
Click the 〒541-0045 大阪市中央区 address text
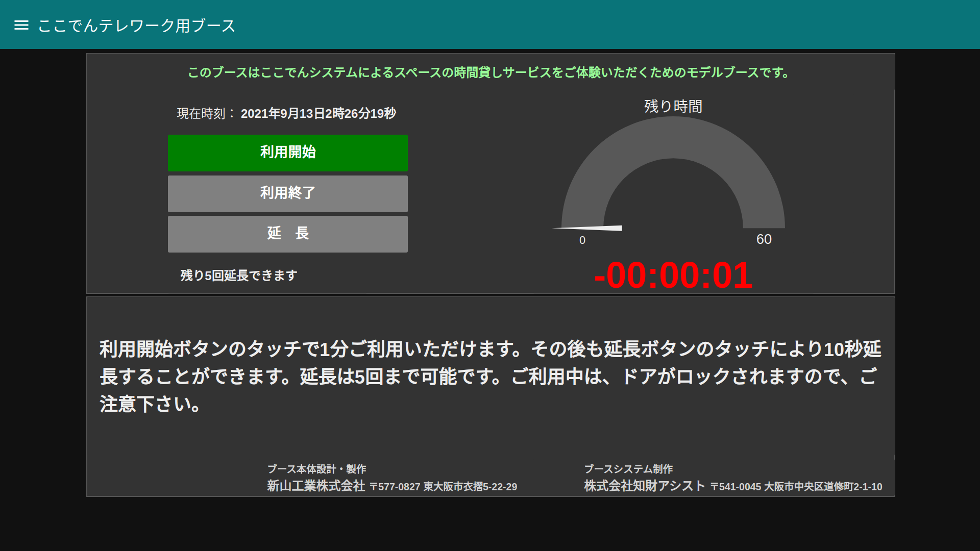tap(796, 487)
